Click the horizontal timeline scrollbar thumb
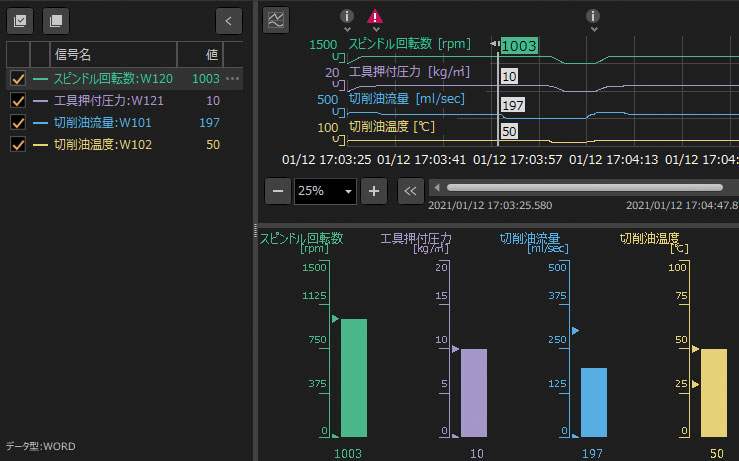This screenshot has width=739, height=461. pos(584,187)
